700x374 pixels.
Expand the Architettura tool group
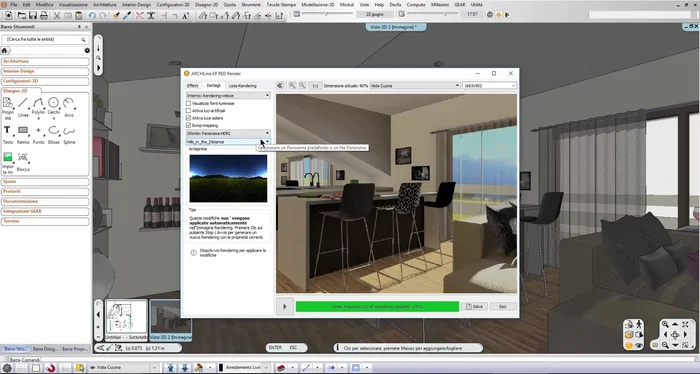tap(45, 61)
